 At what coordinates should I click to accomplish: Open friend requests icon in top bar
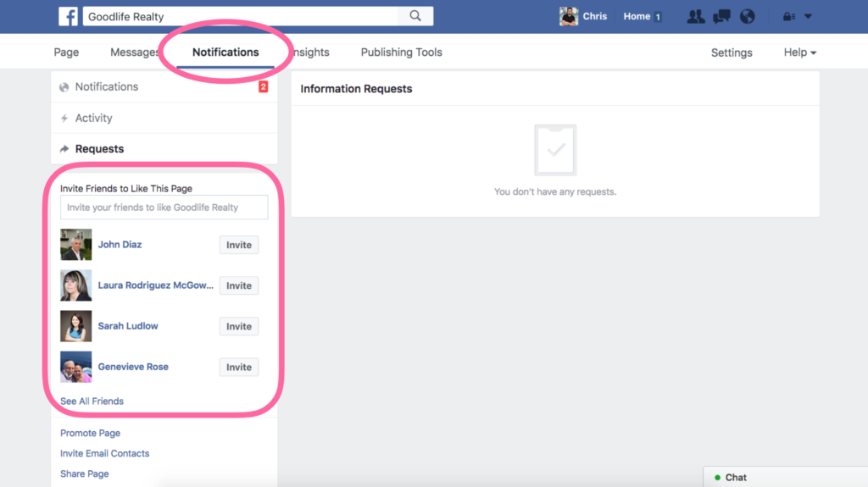tap(696, 17)
